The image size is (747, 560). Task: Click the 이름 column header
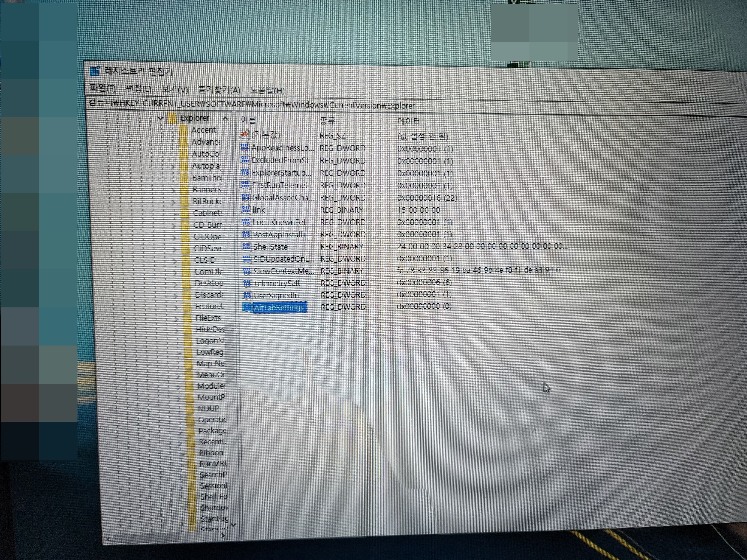(248, 120)
